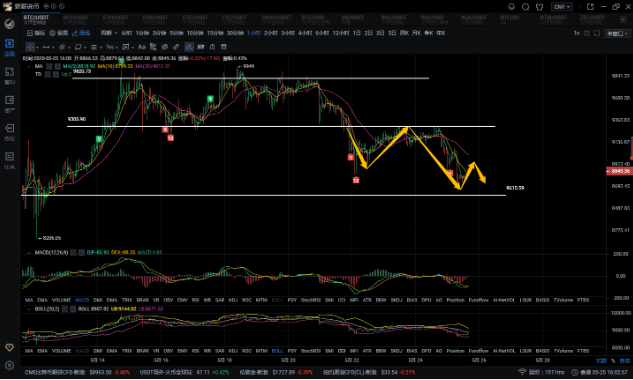The height and width of the screenshot is (380, 633).
Task: Click the highlighted drawing mode icon
Action: (x=189, y=47)
